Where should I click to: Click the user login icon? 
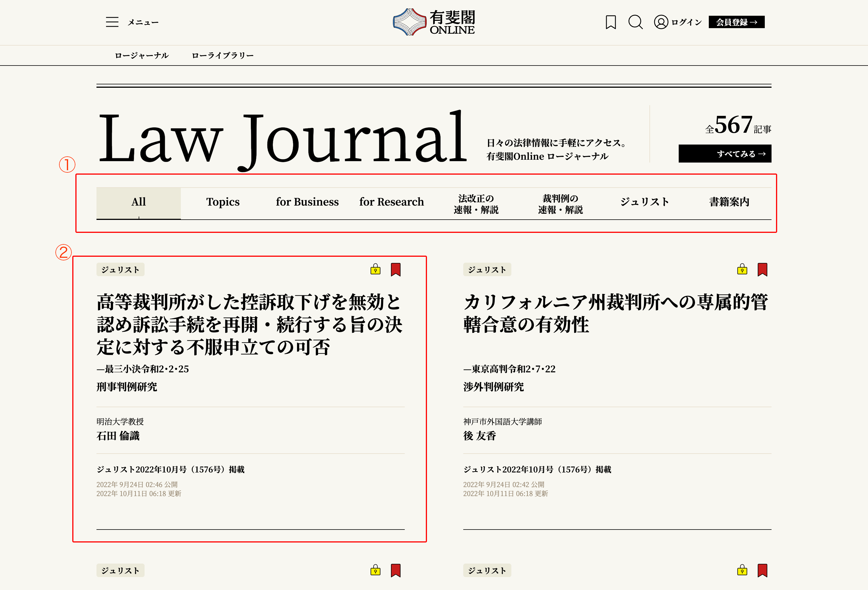pos(661,22)
